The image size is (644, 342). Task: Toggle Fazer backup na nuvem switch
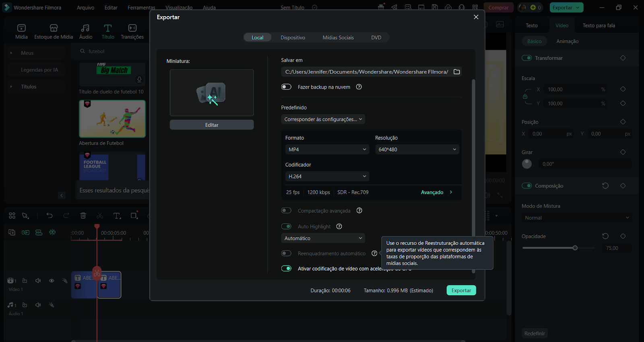[x=286, y=87]
